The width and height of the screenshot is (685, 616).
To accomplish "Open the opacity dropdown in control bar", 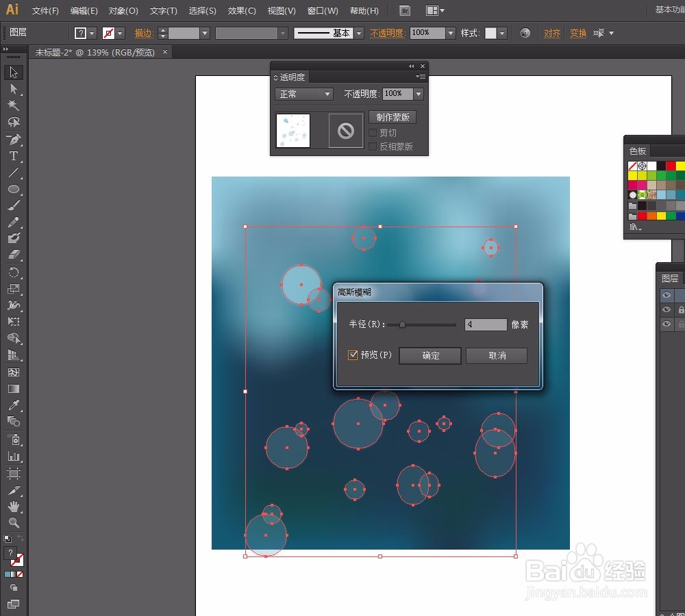I will coord(451,33).
